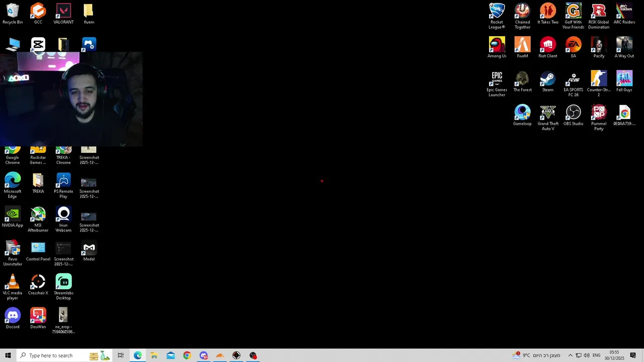Launch Steam from the desktop
This screenshot has width=644, height=362.
coord(548,81)
